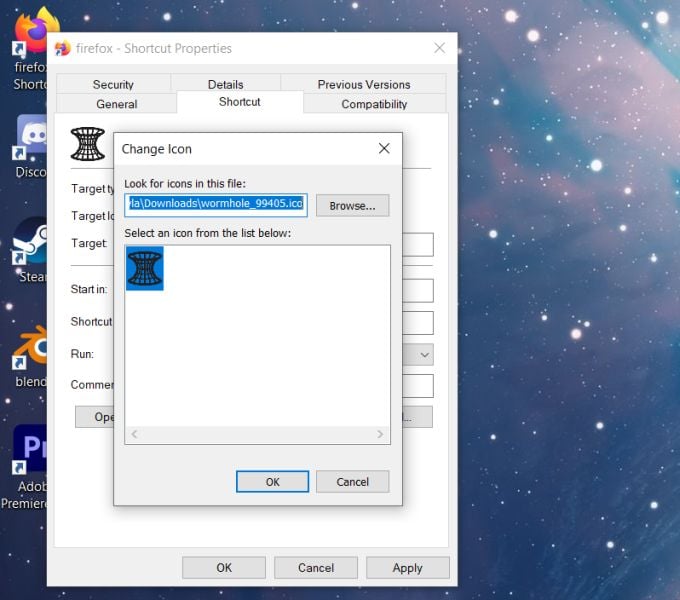Expand the Run dropdown arrow
The image size is (680, 600).
[x=425, y=355]
